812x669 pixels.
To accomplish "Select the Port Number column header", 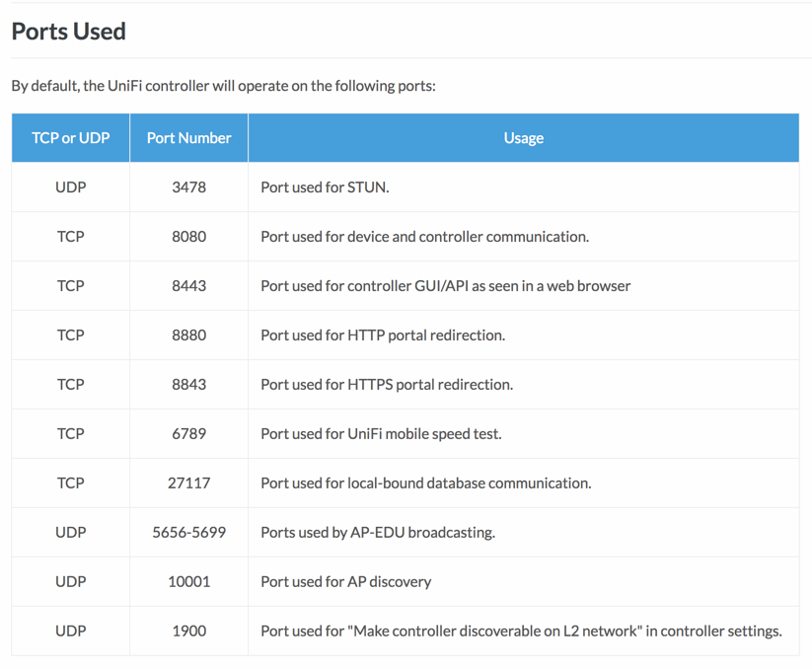I will tap(189, 138).
